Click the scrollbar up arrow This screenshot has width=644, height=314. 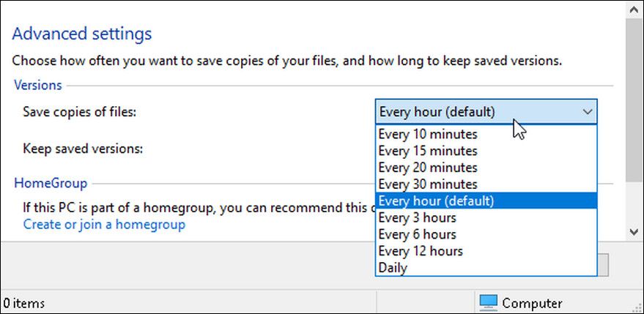pos(634,10)
